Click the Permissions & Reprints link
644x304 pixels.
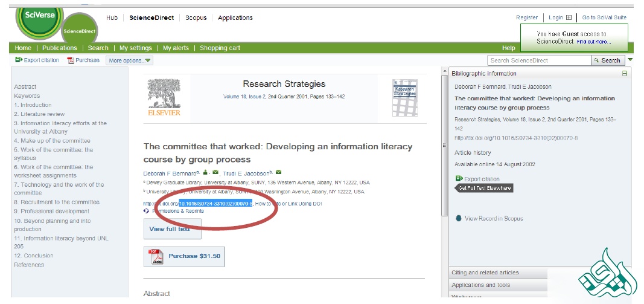click(178, 210)
